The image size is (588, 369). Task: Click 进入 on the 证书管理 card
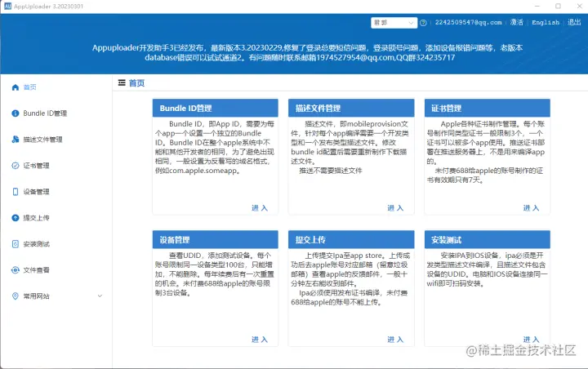[531, 207]
